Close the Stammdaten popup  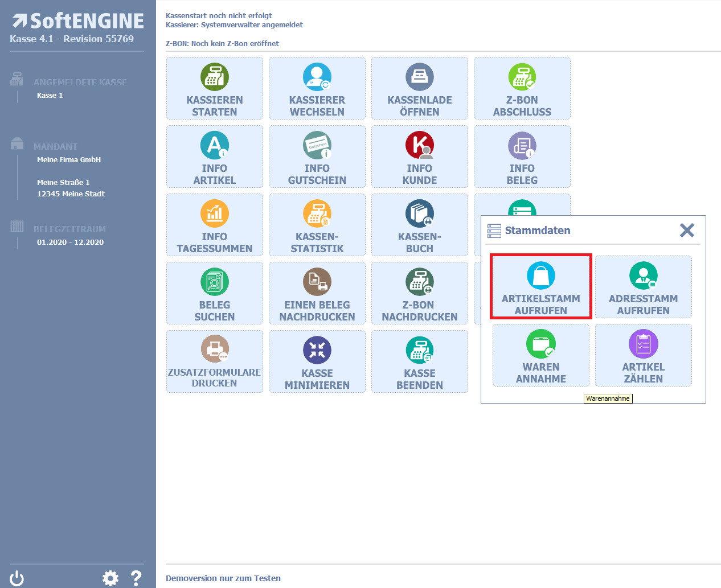tap(687, 230)
